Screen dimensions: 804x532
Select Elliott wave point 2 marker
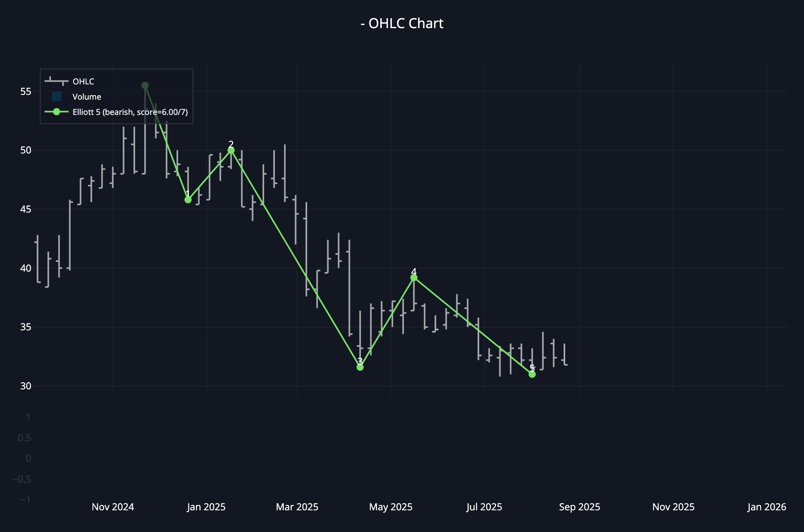point(231,150)
